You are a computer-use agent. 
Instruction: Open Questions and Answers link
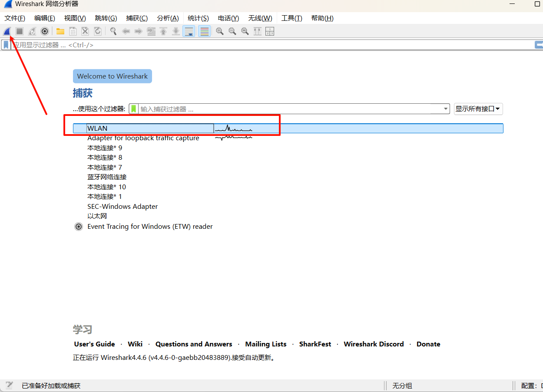tap(194, 344)
